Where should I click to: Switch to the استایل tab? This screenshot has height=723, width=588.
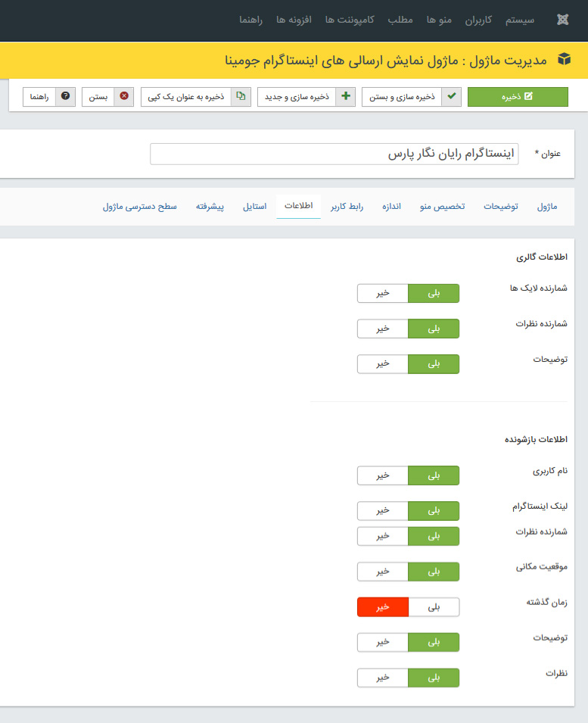[255, 207]
